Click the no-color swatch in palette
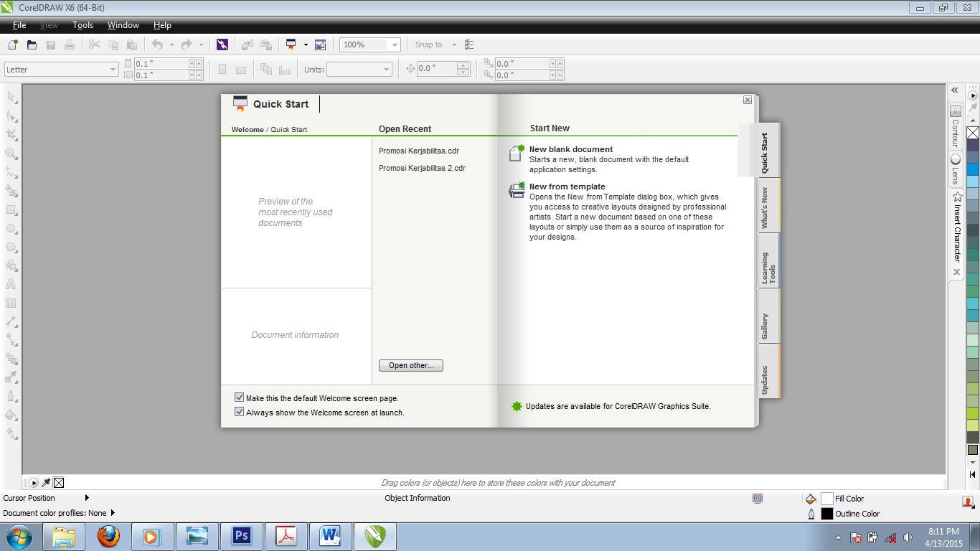Screen dimensions: 980x551 973,133
